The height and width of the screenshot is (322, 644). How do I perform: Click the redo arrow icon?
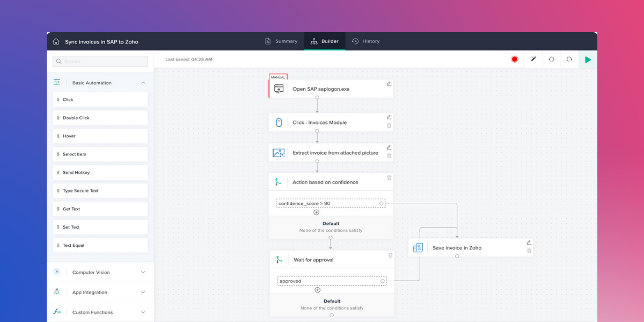click(569, 60)
